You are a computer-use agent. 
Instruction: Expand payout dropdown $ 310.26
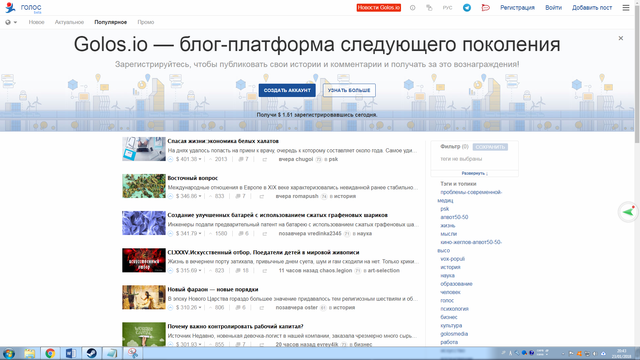coord(189,308)
